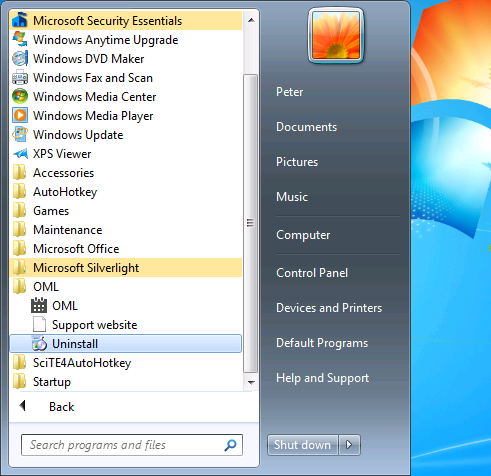The image size is (491, 476).
Task: Open Windows Media Player
Action: click(x=126, y=116)
